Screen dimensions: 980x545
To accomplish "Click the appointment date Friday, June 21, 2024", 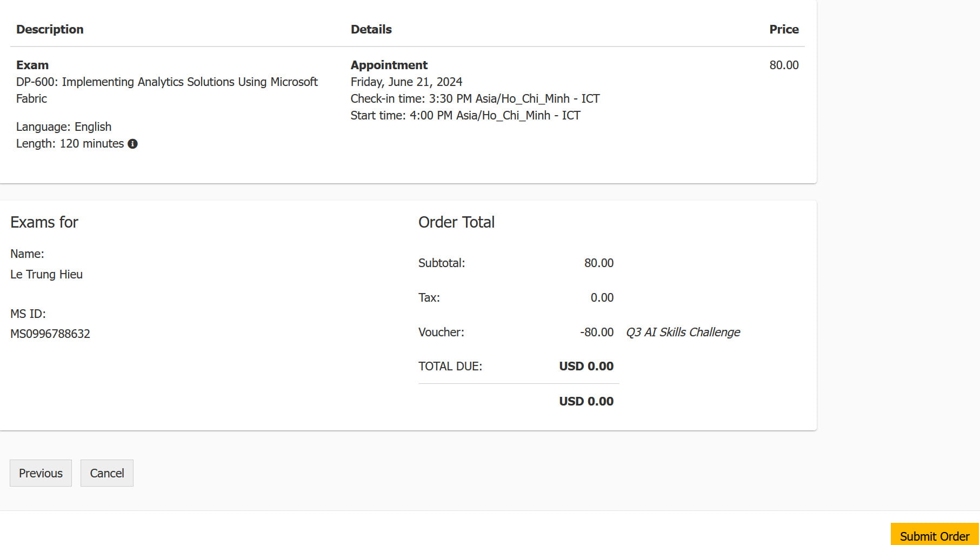I will point(406,82).
